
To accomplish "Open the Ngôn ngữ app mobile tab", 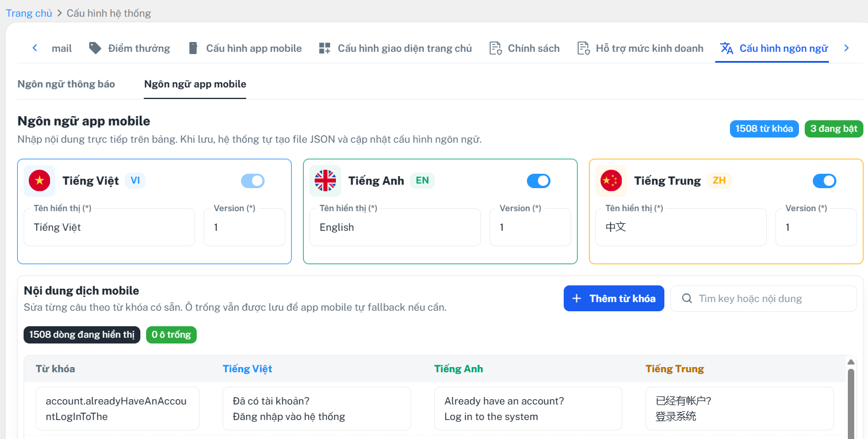I will [x=195, y=84].
